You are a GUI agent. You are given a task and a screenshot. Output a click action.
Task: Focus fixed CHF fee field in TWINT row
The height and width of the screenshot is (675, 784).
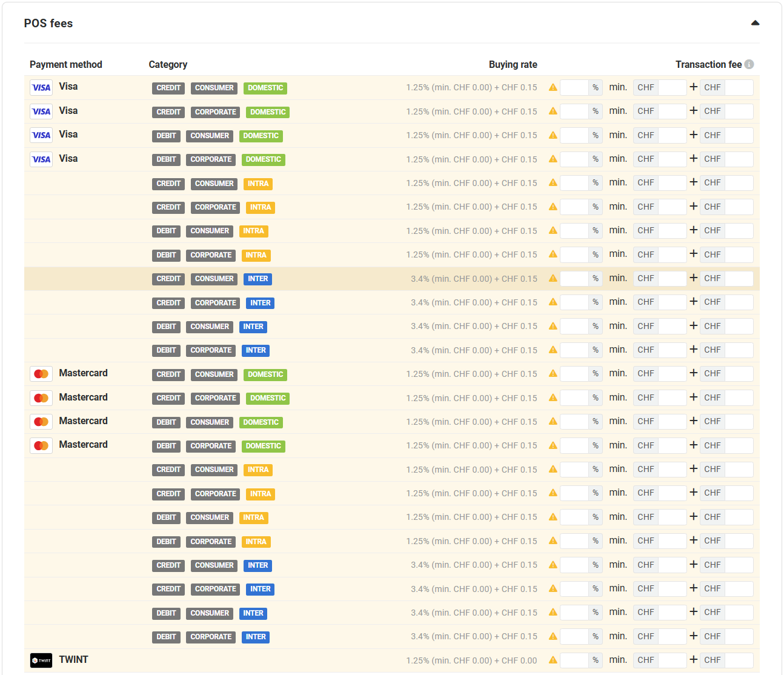tap(739, 660)
